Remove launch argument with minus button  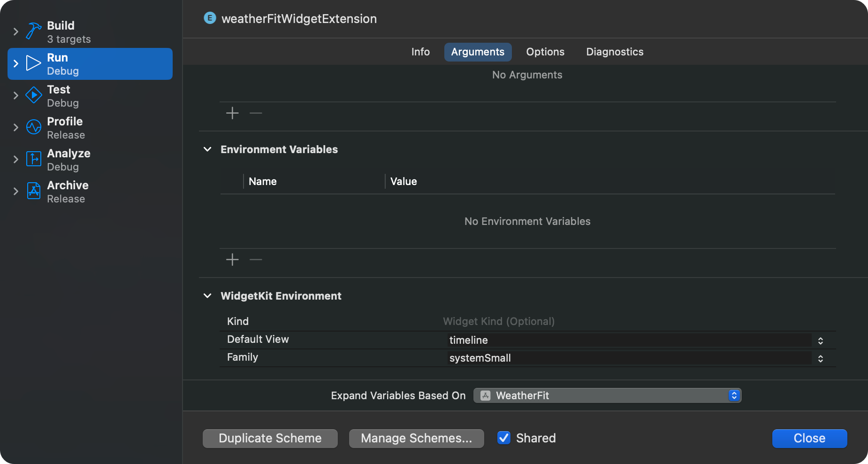(256, 113)
